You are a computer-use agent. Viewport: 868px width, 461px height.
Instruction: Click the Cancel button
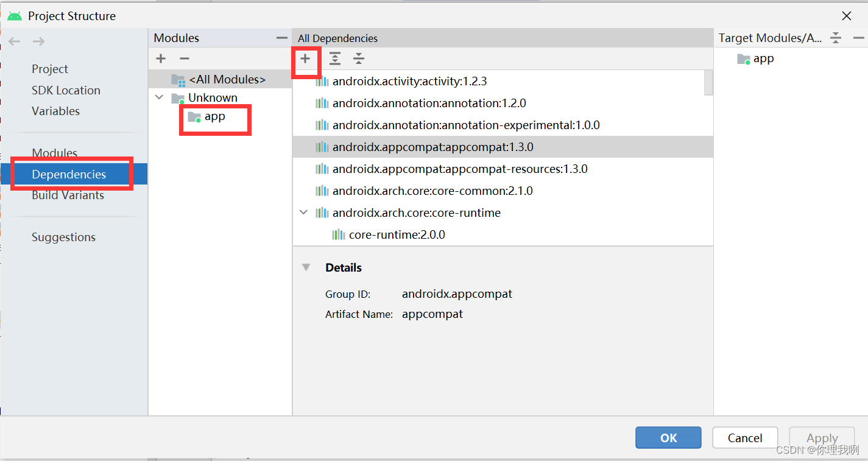tap(744, 437)
